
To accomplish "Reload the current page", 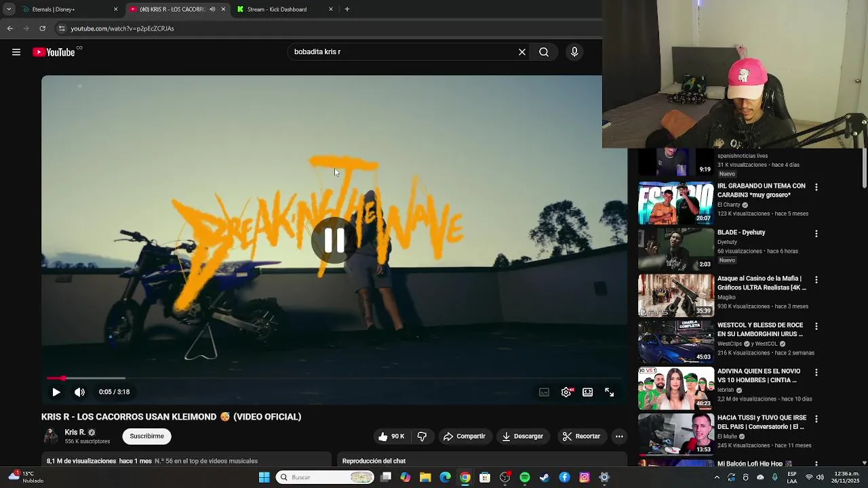I will click(x=42, y=28).
